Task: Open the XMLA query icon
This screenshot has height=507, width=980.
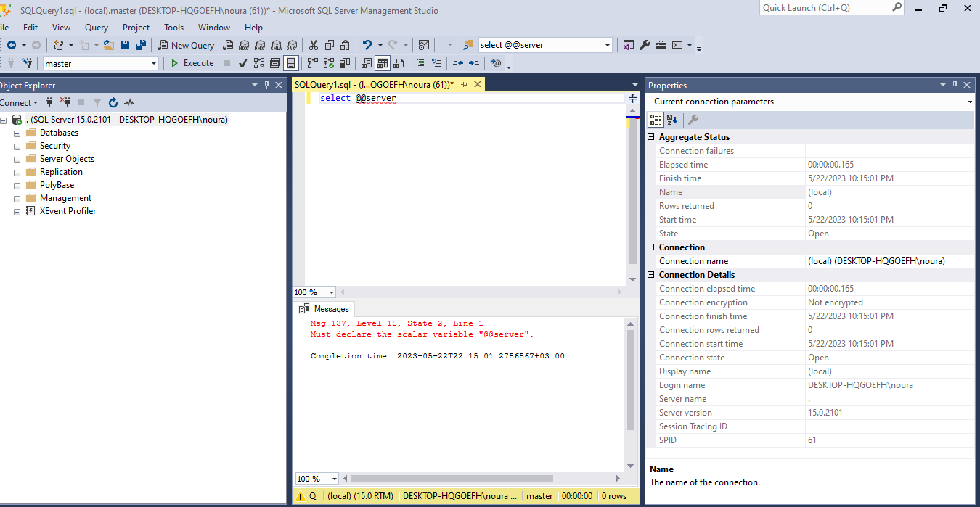Action: tap(276, 45)
